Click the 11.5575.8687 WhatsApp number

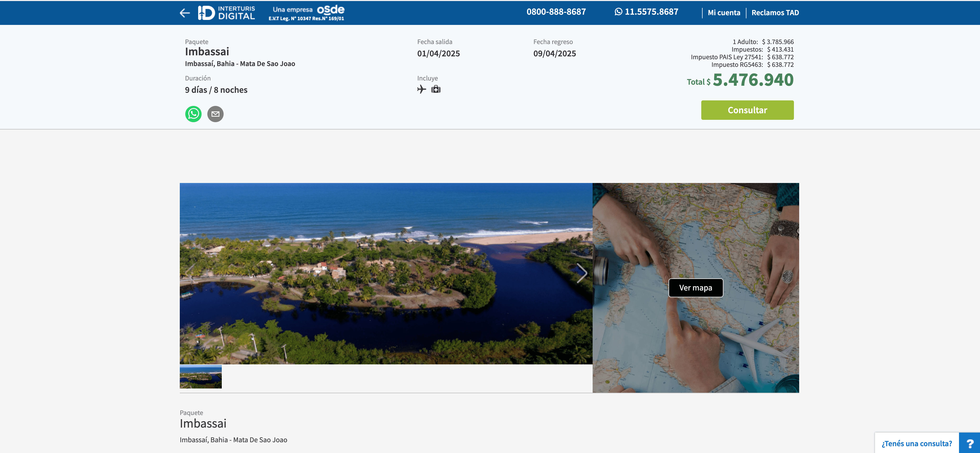point(651,12)
